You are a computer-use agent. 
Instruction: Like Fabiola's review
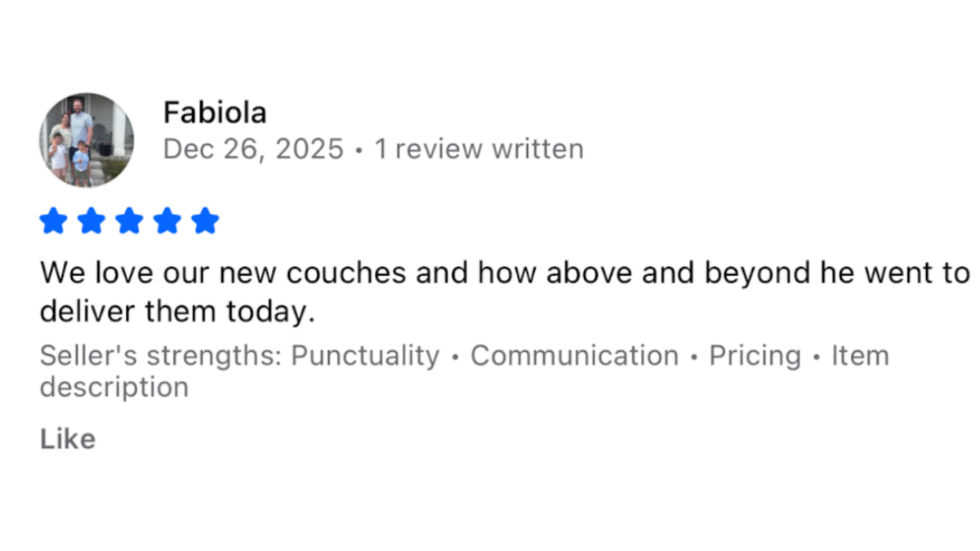pyautogui.click(x=68, y=439)
